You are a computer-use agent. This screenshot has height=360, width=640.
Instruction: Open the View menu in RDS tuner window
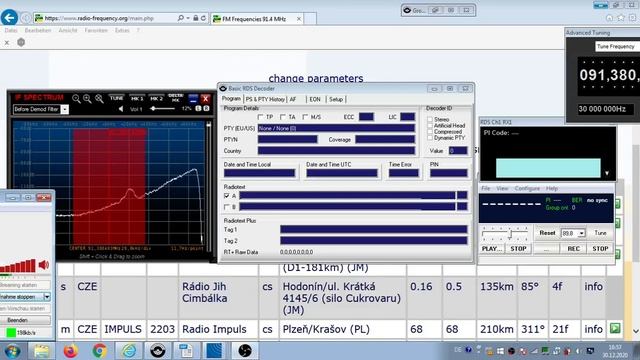[x=502, y=189]
